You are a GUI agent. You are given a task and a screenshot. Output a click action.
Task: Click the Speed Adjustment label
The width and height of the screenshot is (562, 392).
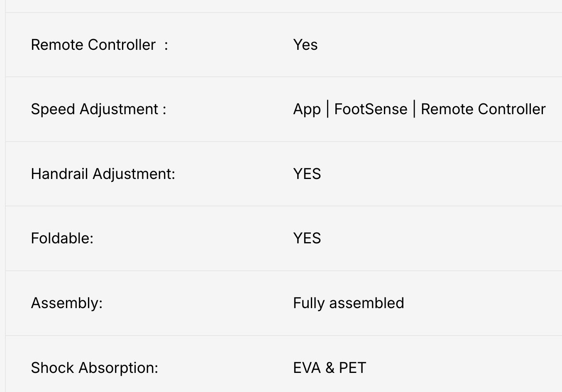(x=98, y=109)
